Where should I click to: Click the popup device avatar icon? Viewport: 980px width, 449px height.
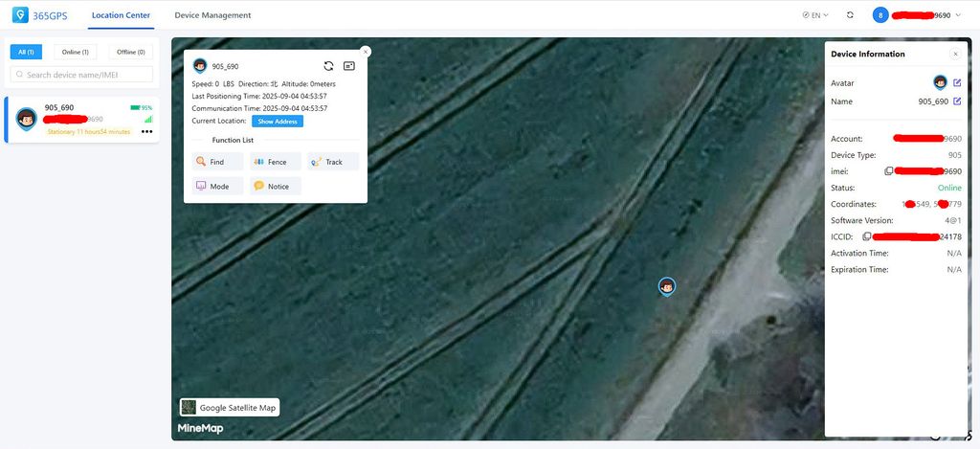click(200, 66)
